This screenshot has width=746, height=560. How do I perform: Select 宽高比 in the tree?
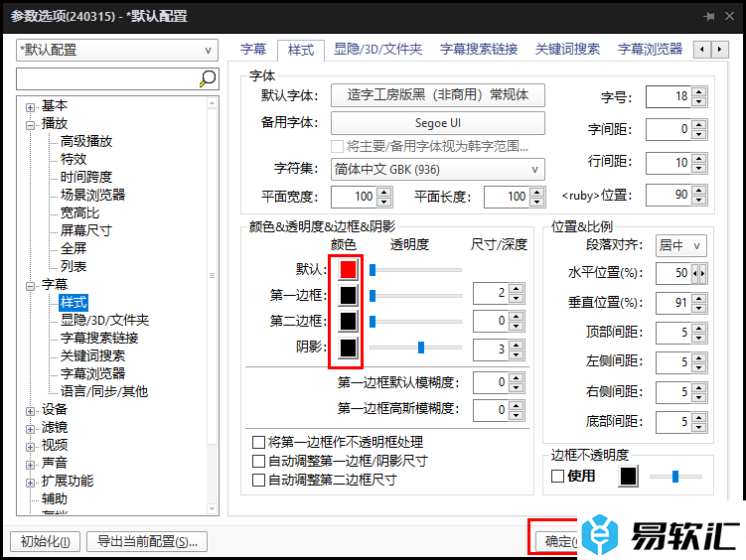[x=79, y=212]
